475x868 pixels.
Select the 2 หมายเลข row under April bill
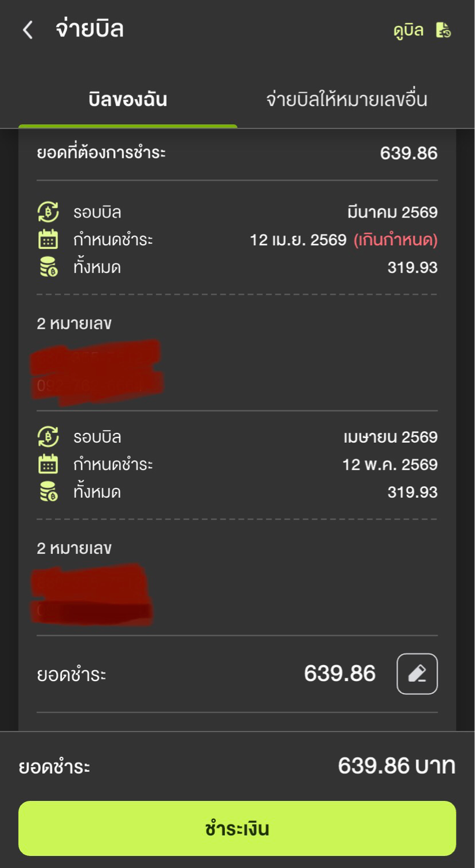74,548
